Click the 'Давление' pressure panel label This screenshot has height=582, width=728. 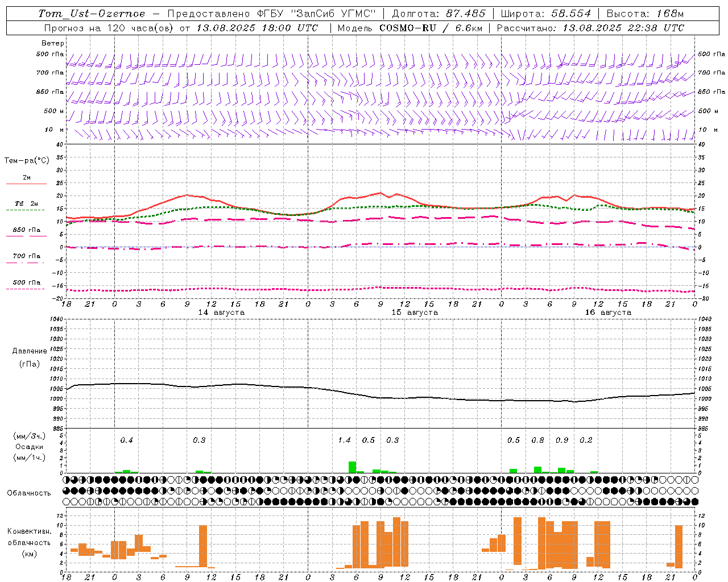pyautogui.click(x=30, y=351)
